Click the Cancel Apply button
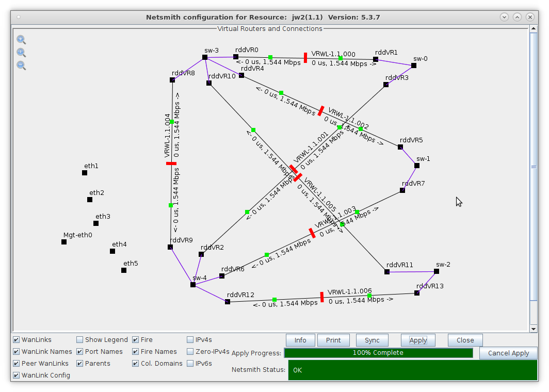The image size is (549, 392). 508,353
